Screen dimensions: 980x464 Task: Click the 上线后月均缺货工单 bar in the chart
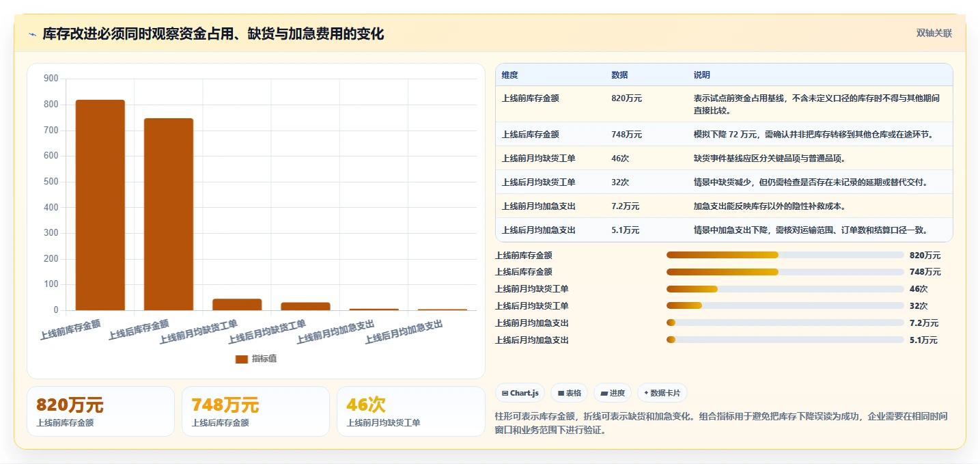point(305,306)
